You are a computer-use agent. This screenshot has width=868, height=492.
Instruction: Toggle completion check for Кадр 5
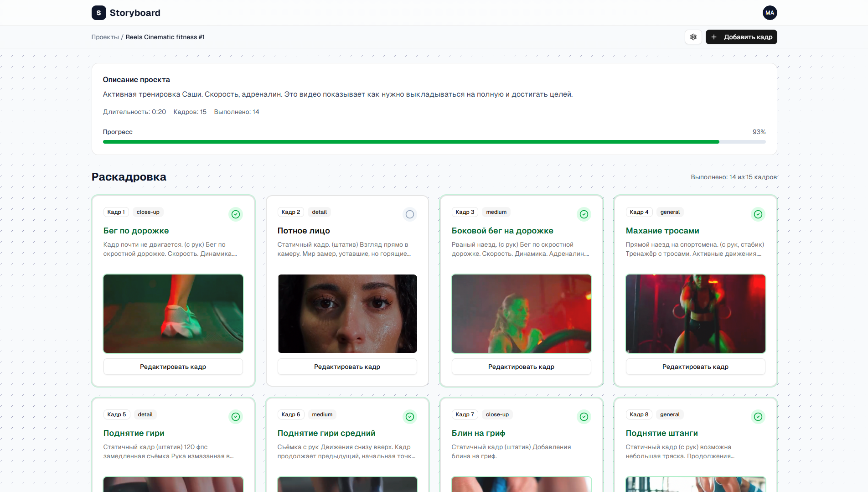[x=236, y=417]
